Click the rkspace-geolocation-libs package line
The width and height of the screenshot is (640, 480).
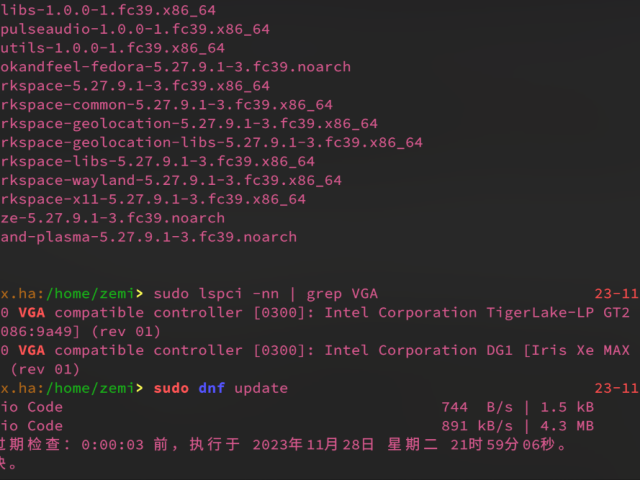click(211, 143)
